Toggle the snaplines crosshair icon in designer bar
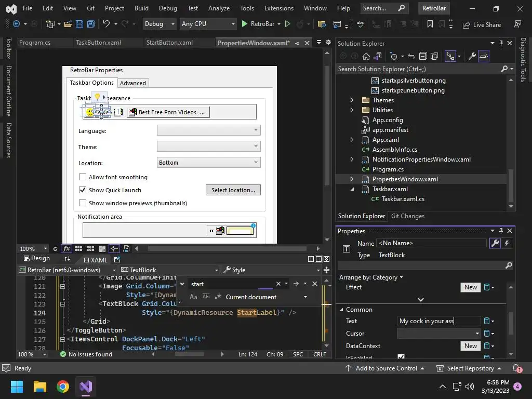This screenshot has width=532, height=399. pyautogui.click(x=114, y=249)
